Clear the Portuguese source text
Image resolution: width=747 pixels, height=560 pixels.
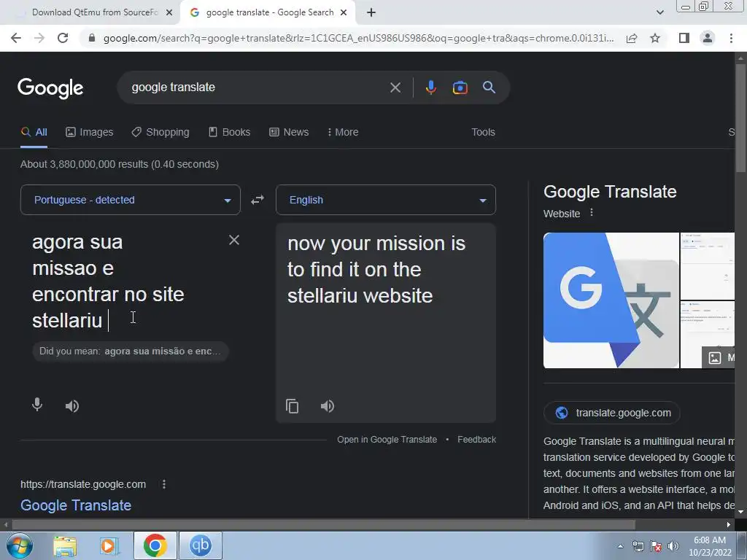234,240
